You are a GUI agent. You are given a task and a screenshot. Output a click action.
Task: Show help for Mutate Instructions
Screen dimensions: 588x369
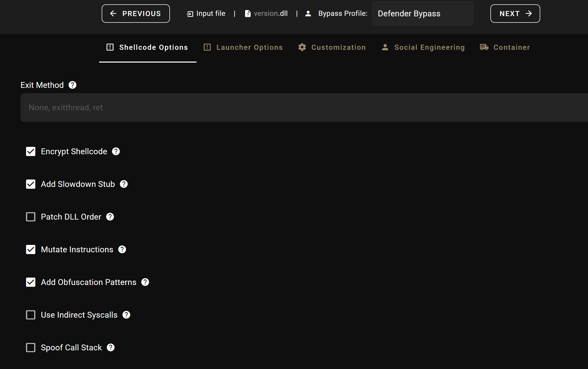click(122, 249)
